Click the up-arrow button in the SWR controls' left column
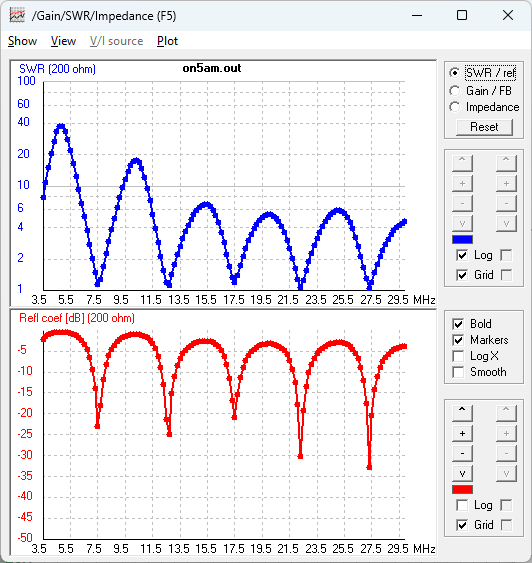Screen dimensions: 532x563 click(462, 163)
